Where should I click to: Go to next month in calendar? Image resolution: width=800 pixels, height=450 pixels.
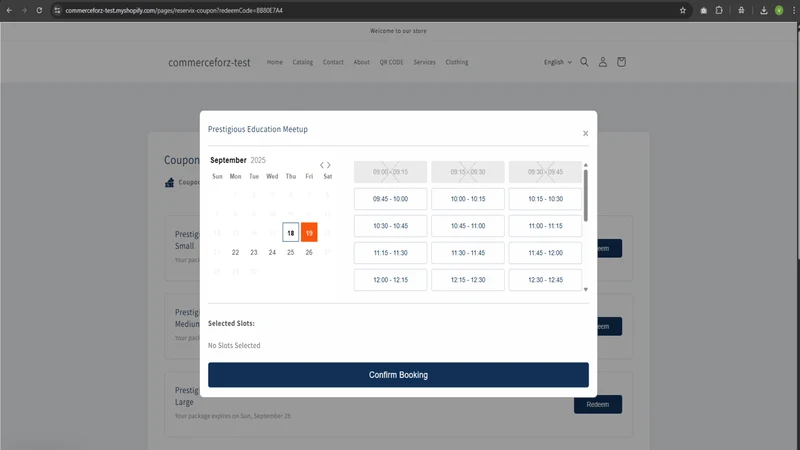tap(329, 165)
